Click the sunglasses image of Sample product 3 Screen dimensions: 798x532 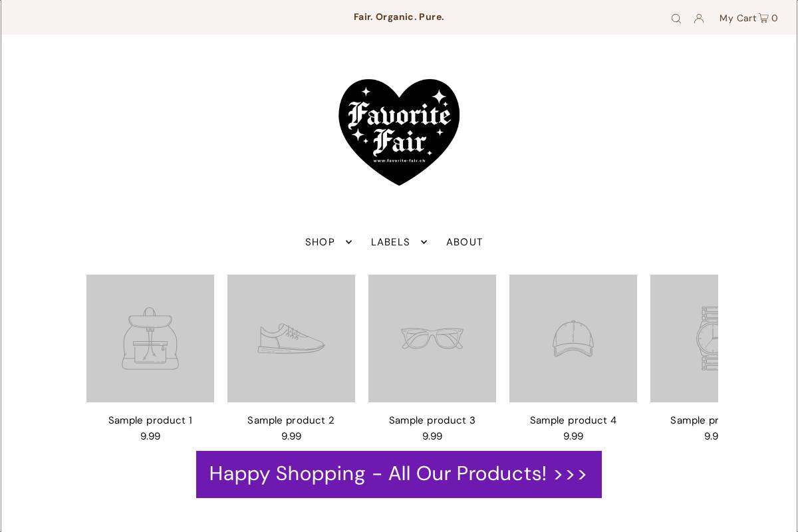432,338
